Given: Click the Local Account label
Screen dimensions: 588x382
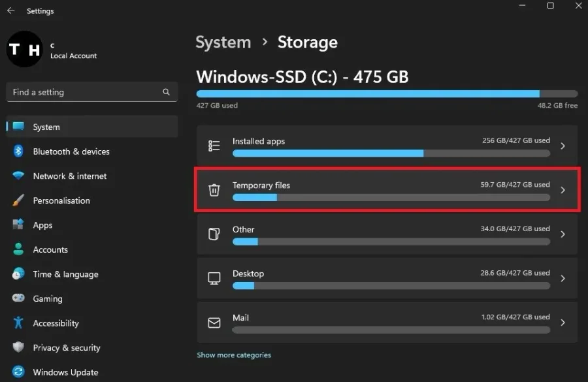Looking at the screenshot, I should pyautogui.click(x=73, y=56).
